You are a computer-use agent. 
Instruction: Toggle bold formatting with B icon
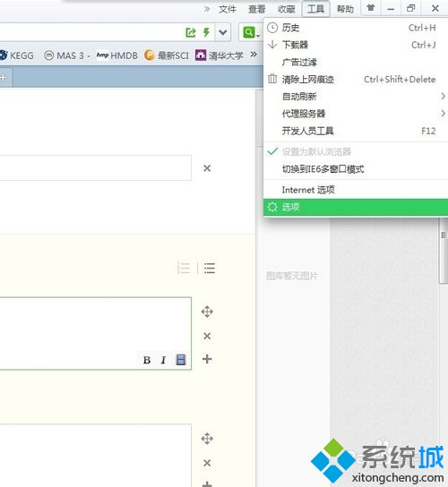pos(147,360)
